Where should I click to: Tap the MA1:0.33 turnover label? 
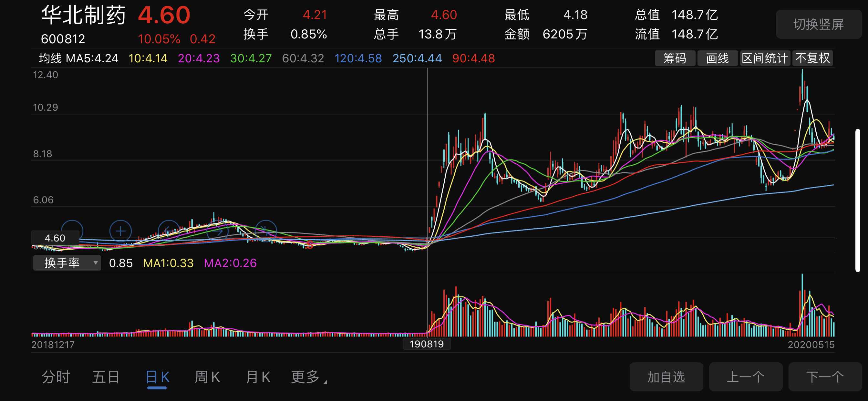(x=169, y=263)
